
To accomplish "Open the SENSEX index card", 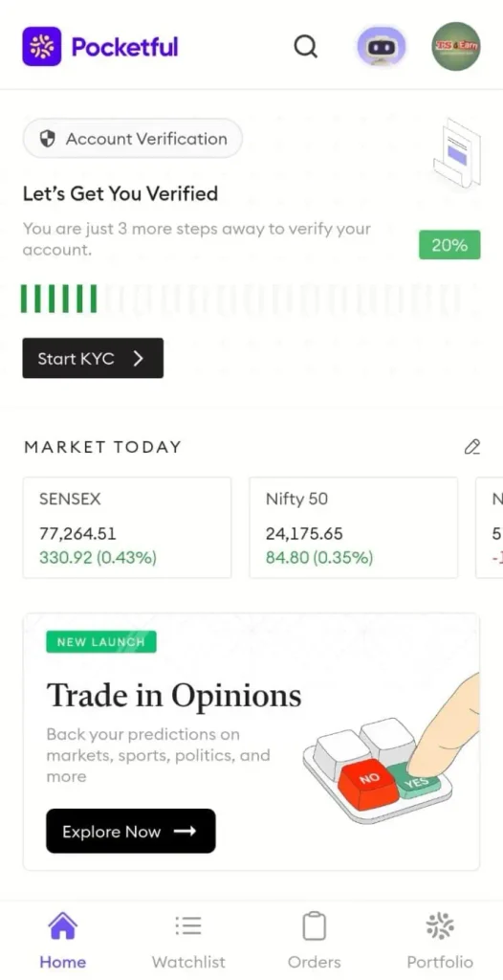I will point(127,527).
